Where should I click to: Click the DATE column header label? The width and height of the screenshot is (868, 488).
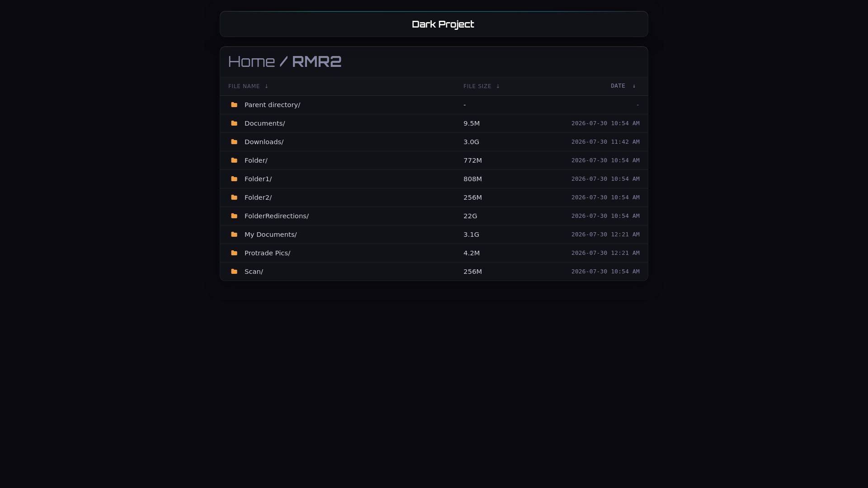618,86
